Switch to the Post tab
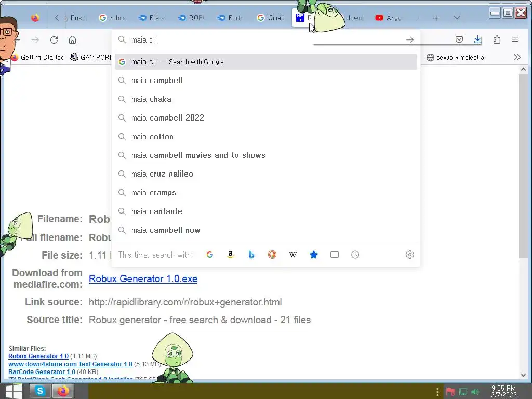The height and width of the screenshot is (399, 532). click(76, 18)
